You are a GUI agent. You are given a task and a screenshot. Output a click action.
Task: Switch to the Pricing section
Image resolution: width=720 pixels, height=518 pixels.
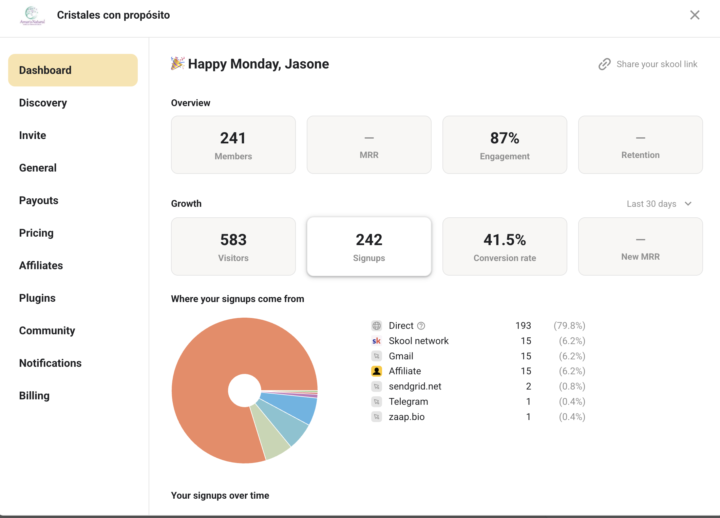(73, 233)
